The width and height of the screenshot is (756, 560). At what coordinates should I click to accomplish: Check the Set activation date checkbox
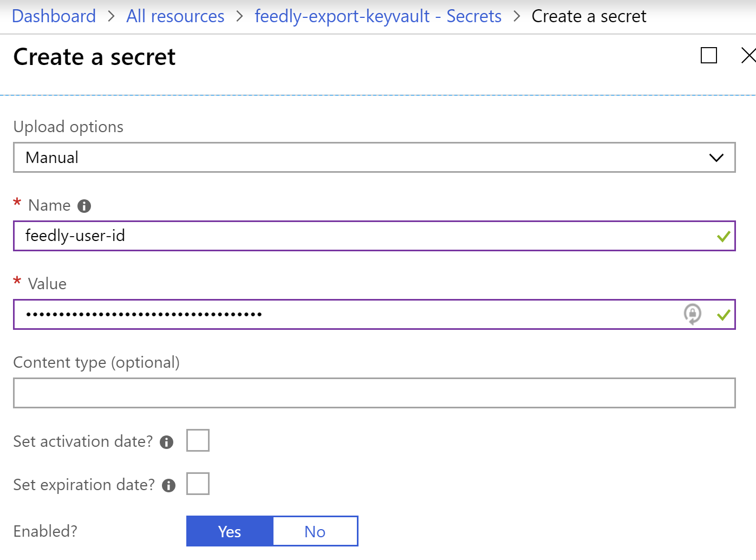pos(198,440)
